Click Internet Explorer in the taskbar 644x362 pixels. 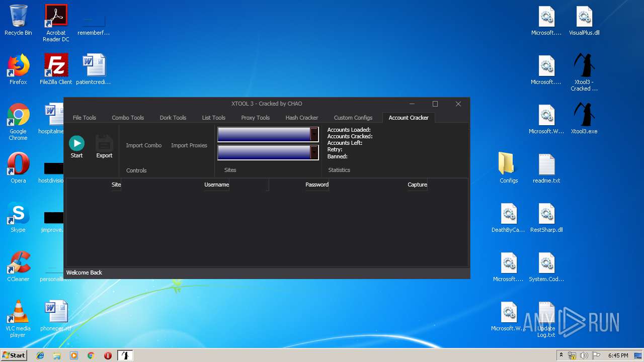pyautogui.click(x=40, y=355)
